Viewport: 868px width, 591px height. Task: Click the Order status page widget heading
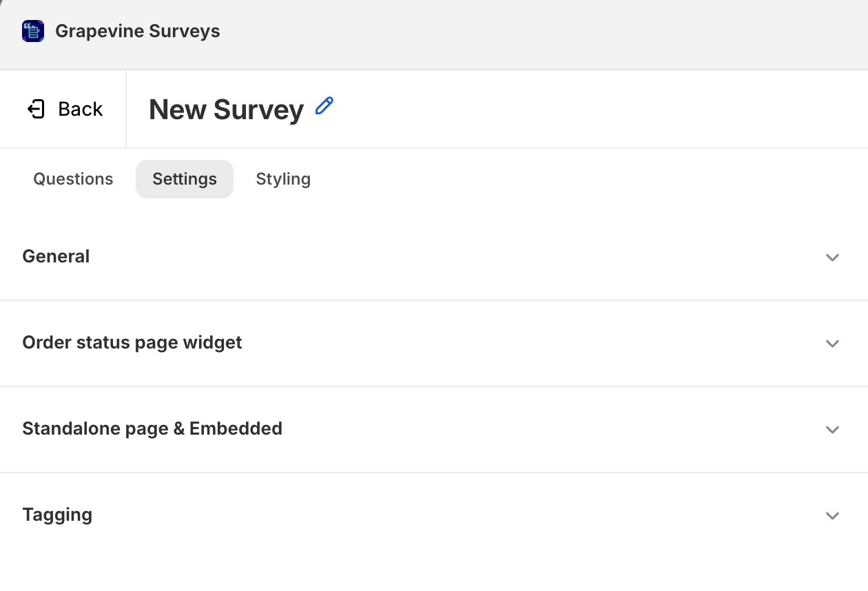point(132,342)
